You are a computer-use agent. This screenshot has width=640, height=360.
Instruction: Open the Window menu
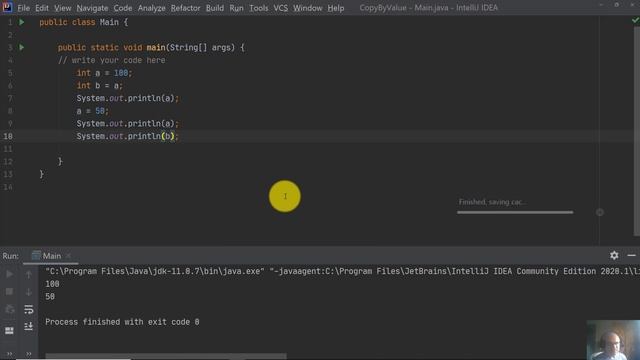[x=307, y=8]
